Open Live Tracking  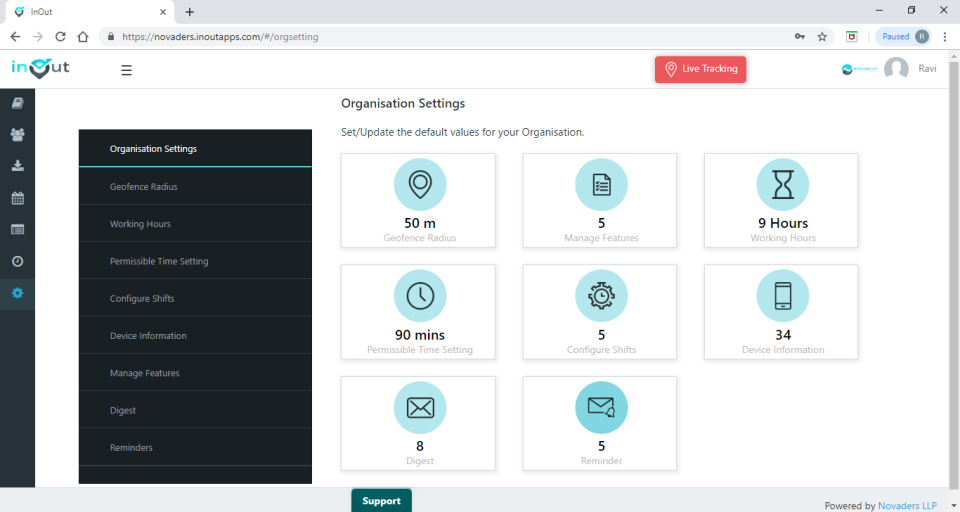(x=700, y=69)
